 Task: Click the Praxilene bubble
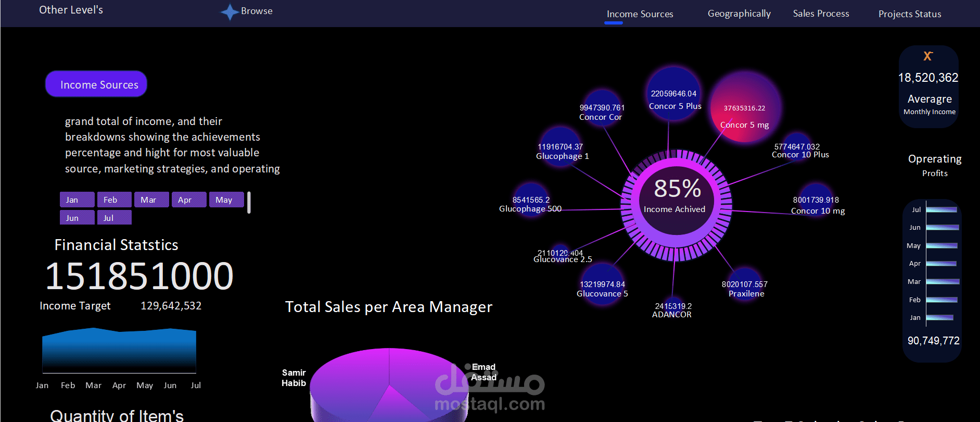745,285
